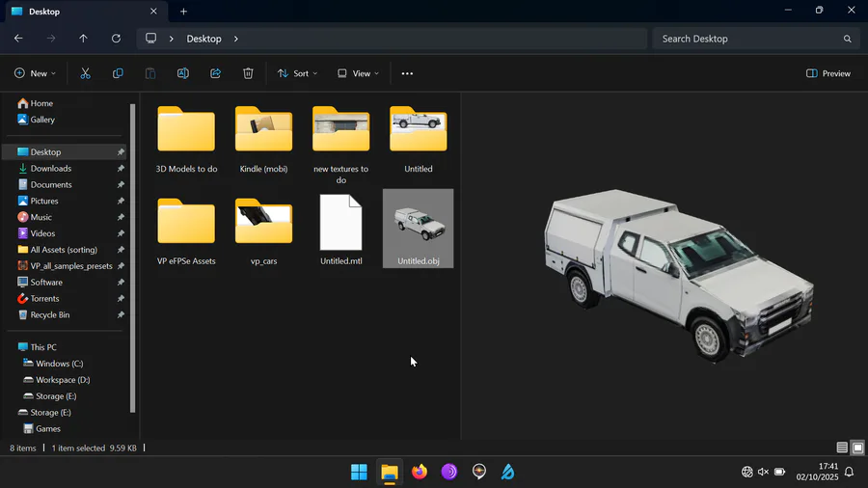Viewport: 868px width, 488px height.
Task: Open Firefox from the taskbar
Action: click(419, 472)
